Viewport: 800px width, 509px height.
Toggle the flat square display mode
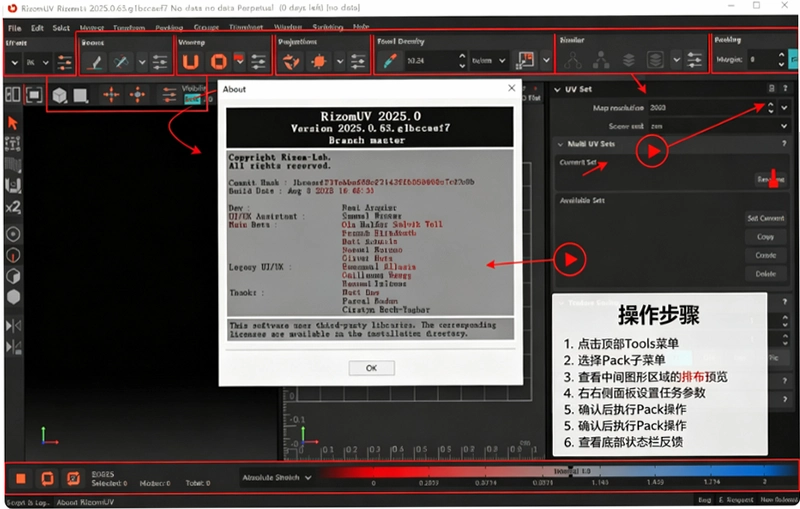[x=81, y=95]
